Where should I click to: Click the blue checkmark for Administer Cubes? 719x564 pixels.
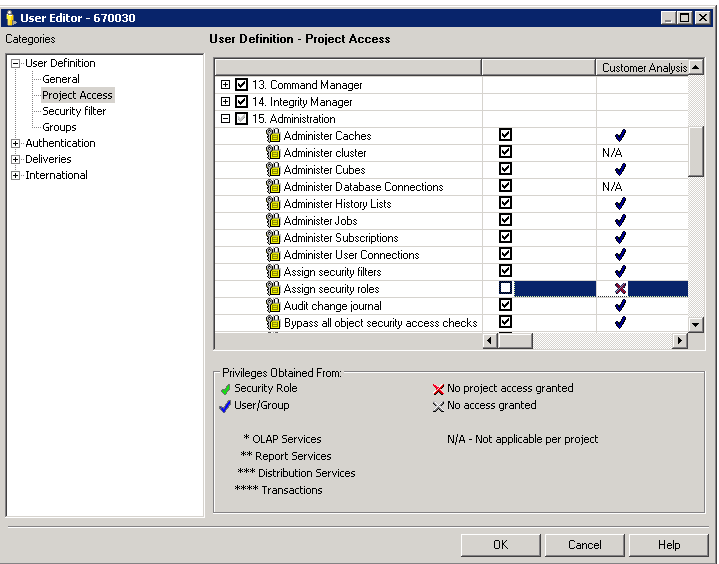pyautogui.click(x=620, y=170)
